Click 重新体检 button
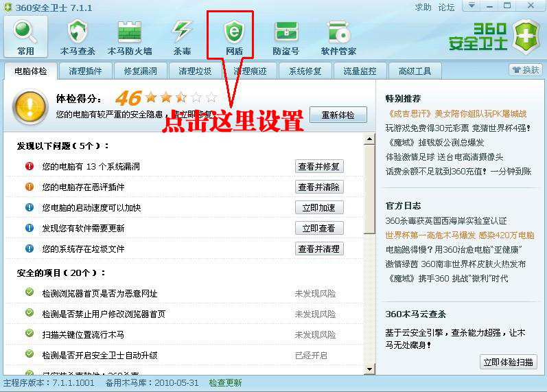This screenshot has width=547, height=392. pyautogui.click(x=338, y=115)
